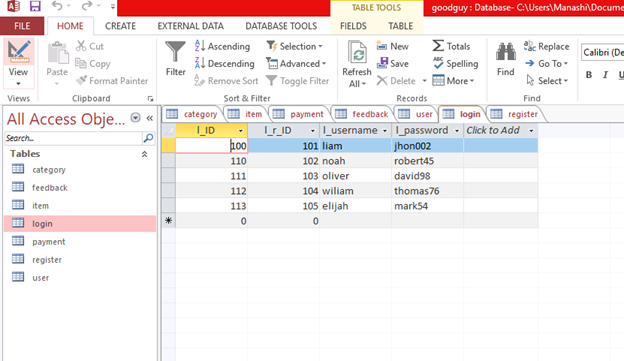
Task: Select the payment table in navigation pane
Action: pos(80,242)
